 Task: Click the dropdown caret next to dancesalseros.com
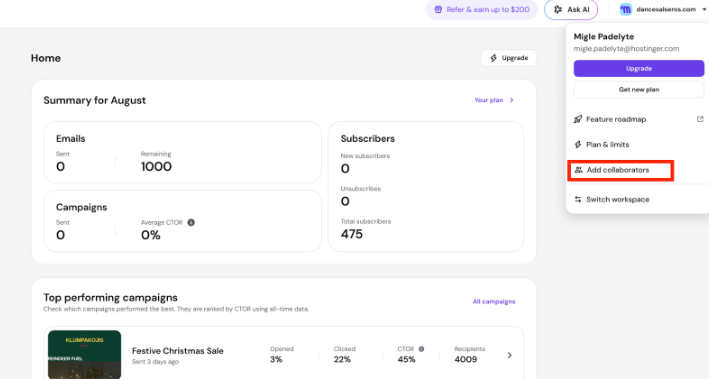click(704, 10)
